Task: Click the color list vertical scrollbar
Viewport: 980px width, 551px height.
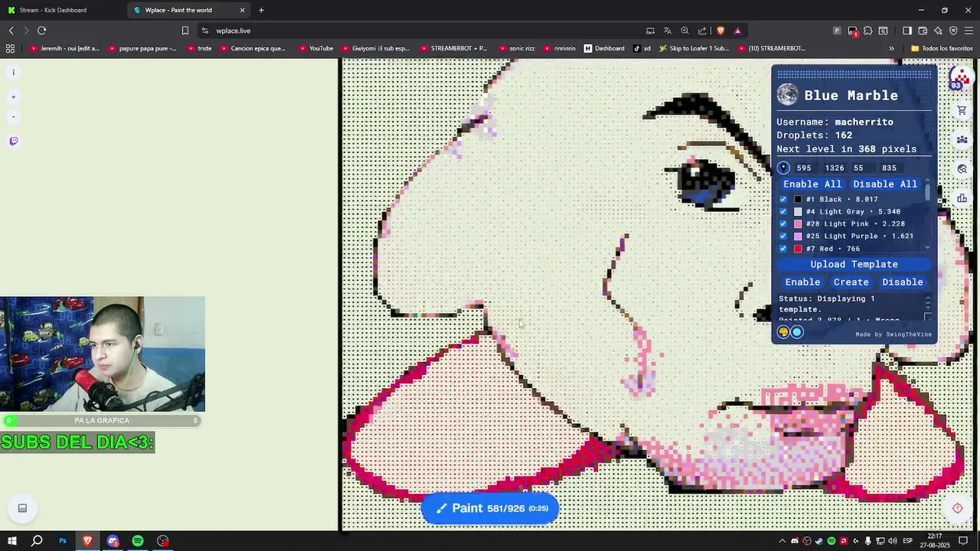Action: point(928,191)
